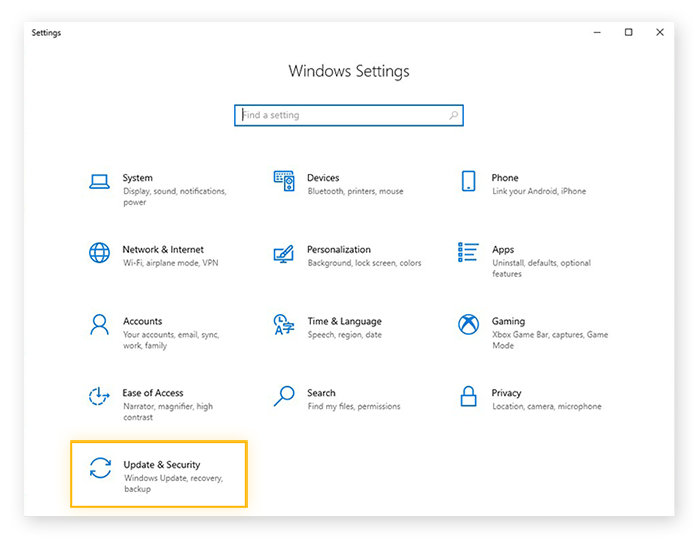Open the Ease of Access label
This screenshot has width=700, height=543.
(153, 393)
